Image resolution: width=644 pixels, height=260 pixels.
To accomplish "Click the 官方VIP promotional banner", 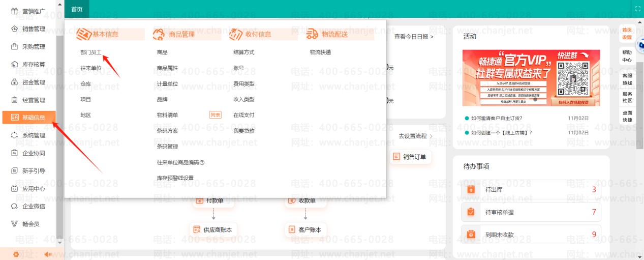I will click(x=531, y=78).
